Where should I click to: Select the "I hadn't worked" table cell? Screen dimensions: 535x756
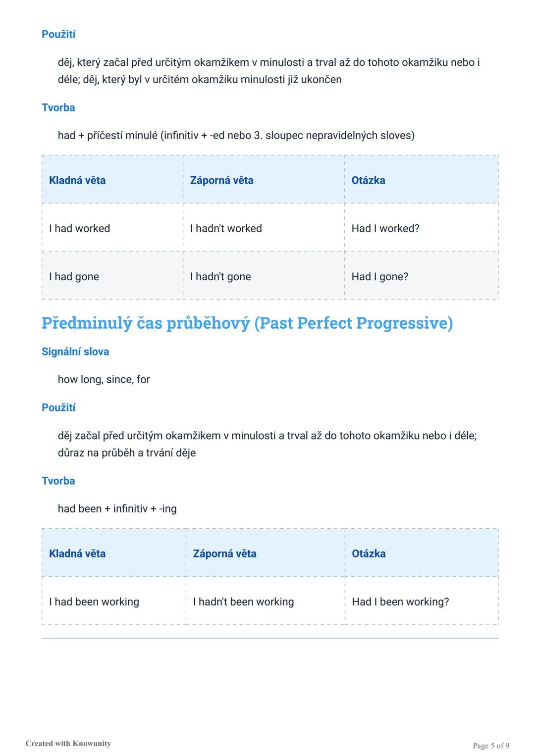point(226,228)
